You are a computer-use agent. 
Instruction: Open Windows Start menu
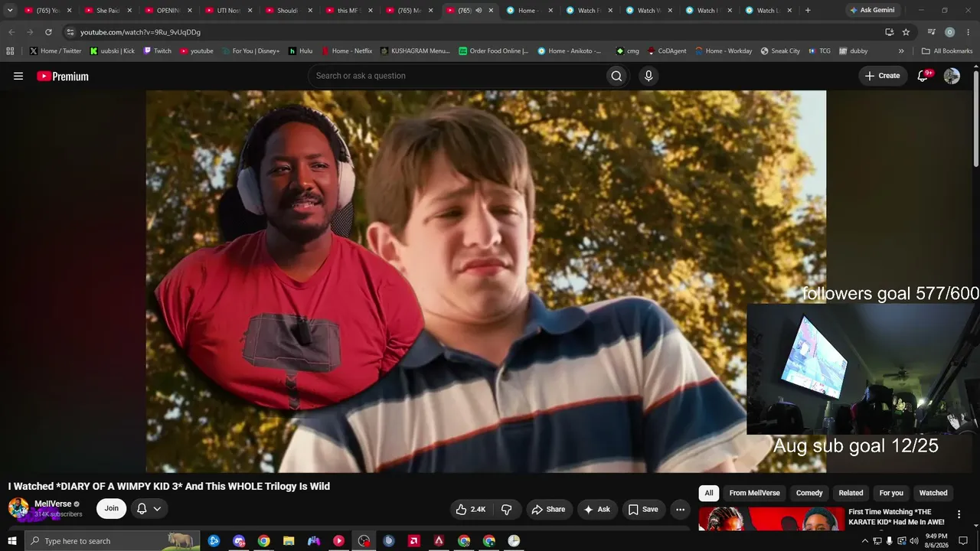click(12, 541)
